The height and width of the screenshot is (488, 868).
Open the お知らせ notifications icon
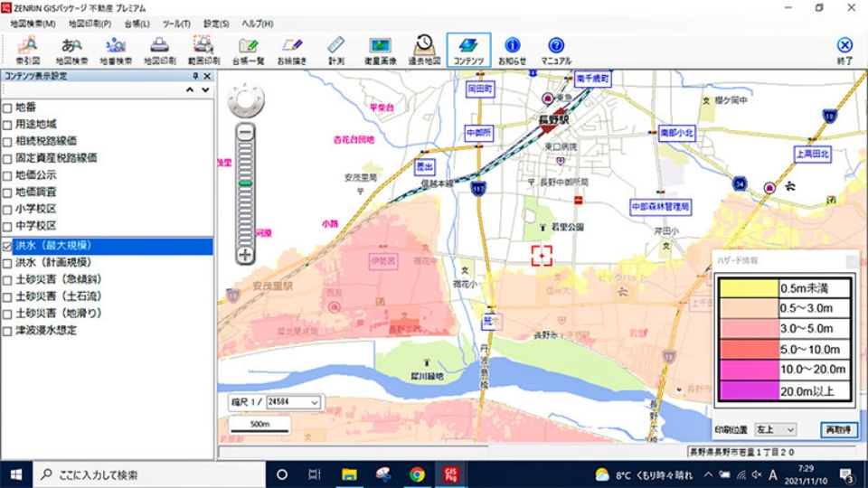512,51
